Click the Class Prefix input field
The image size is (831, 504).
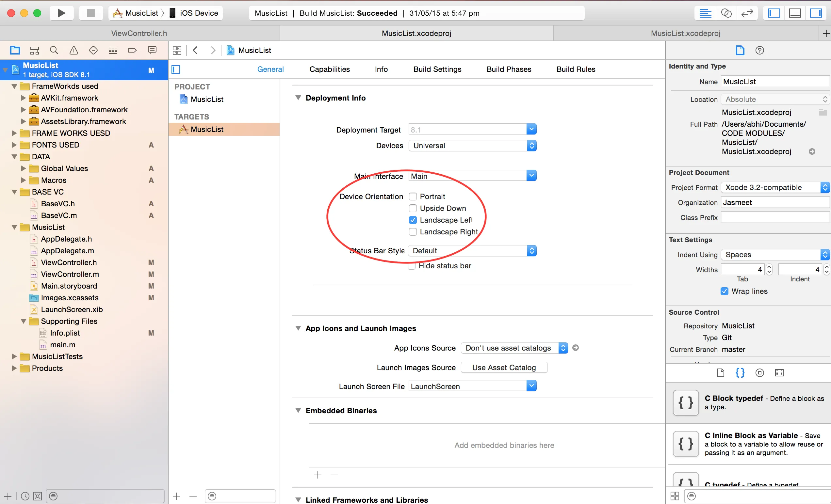[x=775, y=217]
